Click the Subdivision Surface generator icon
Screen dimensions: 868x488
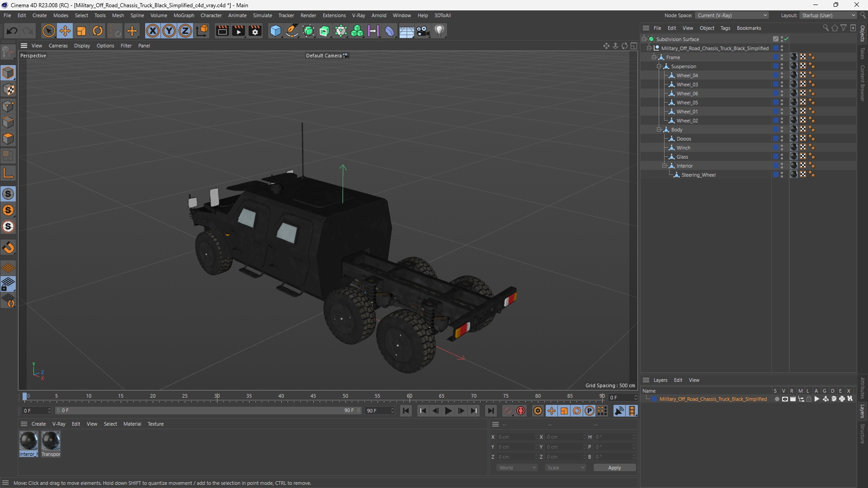(309, 31)
